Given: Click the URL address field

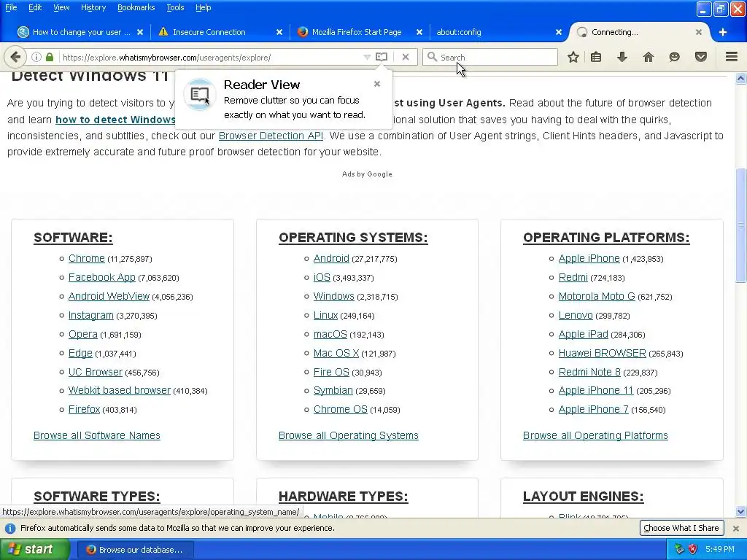Looking at the screenshot, I should (209, 57).
